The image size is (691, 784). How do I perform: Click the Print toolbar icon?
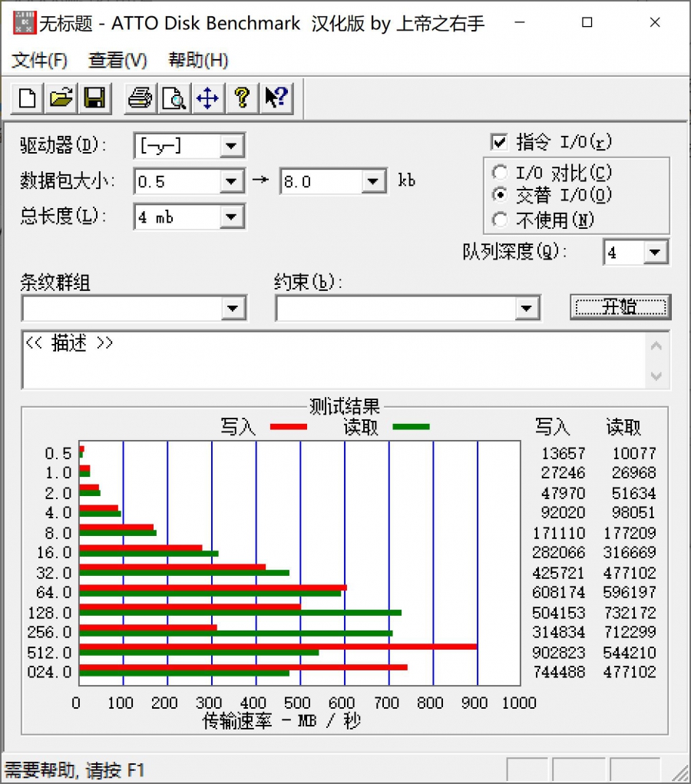click(141, 98)
